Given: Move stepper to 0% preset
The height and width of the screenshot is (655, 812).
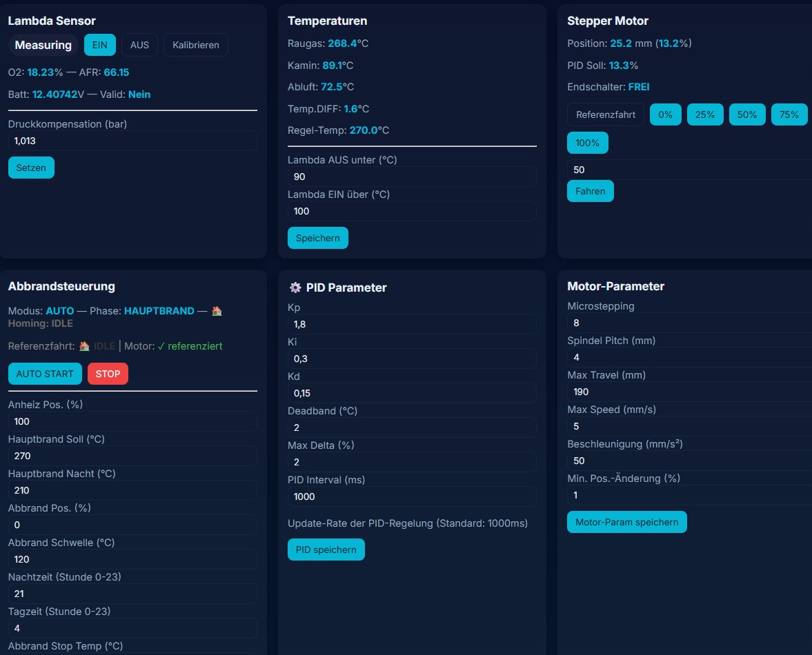Looking at the screenshot, I should [x=665, y=114].
